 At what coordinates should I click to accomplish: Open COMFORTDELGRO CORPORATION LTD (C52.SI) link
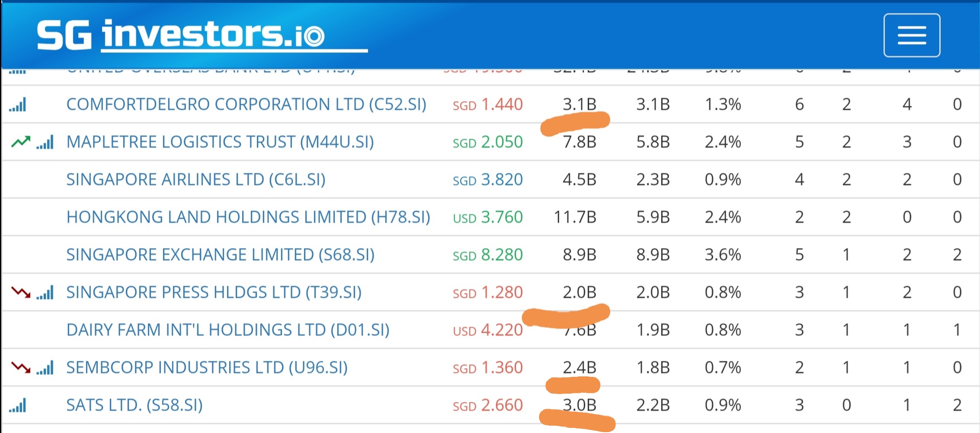[246, 105]
